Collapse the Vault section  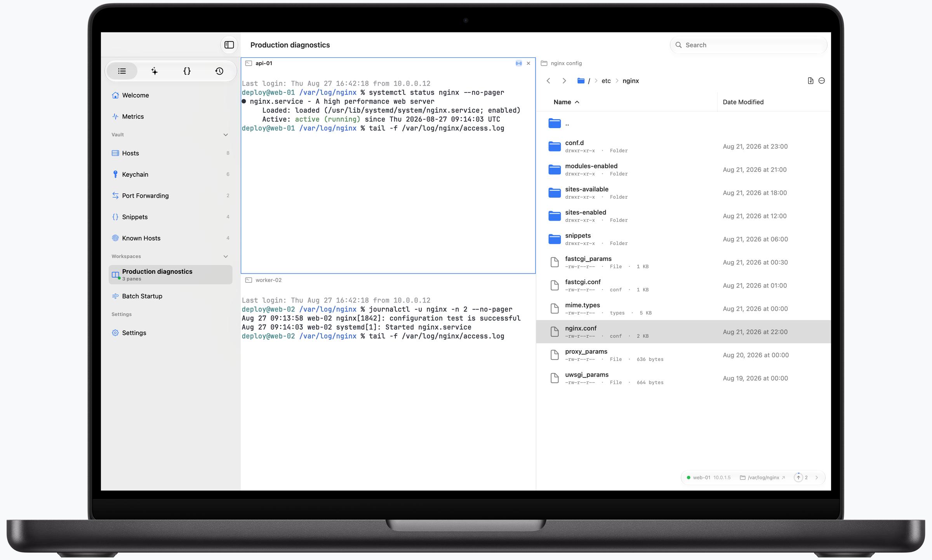click(x=226, y=135)
